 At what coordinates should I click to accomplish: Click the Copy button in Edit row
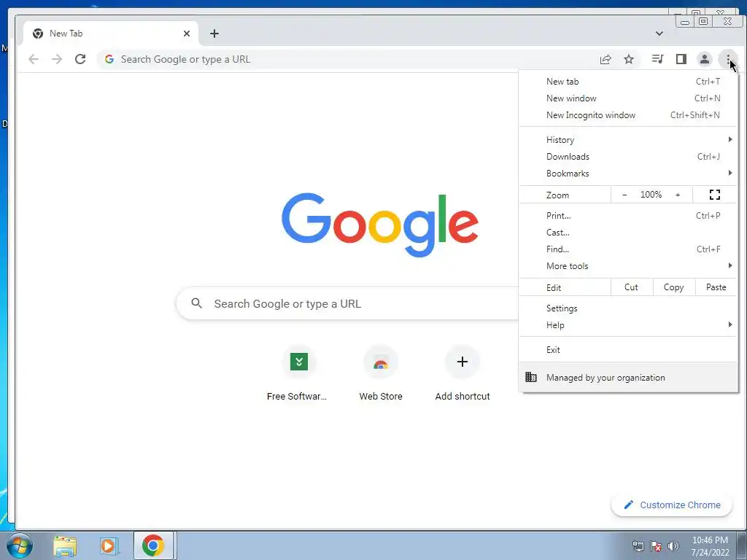(x=673, y=287)
